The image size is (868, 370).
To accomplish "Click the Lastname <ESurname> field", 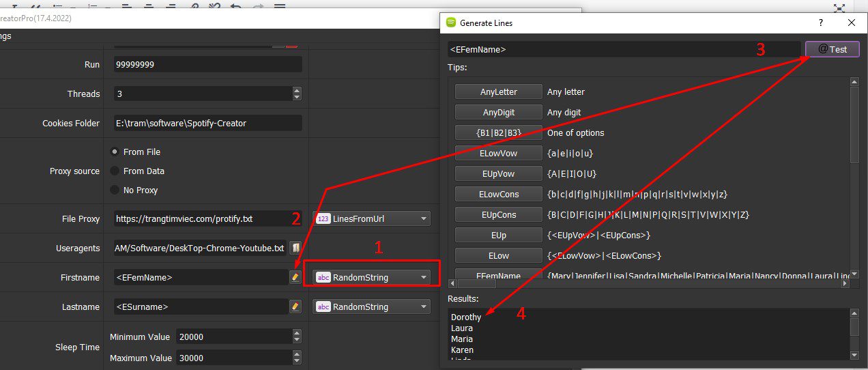I will [201, 307].
